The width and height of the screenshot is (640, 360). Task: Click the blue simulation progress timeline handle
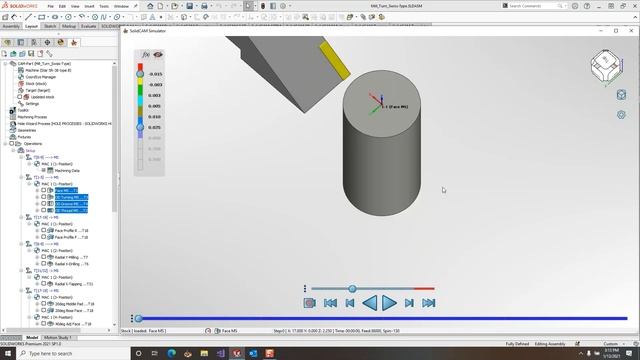tap(138, 318)
